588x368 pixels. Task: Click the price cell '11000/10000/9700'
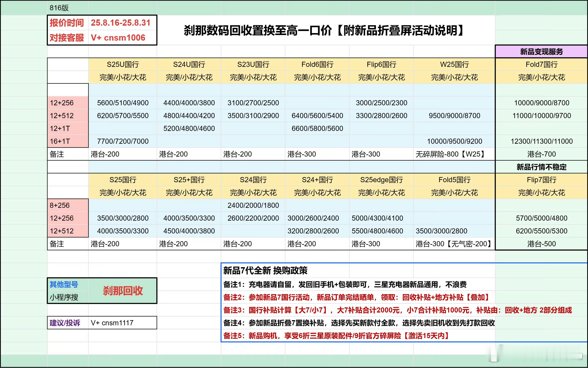[541, 116]
